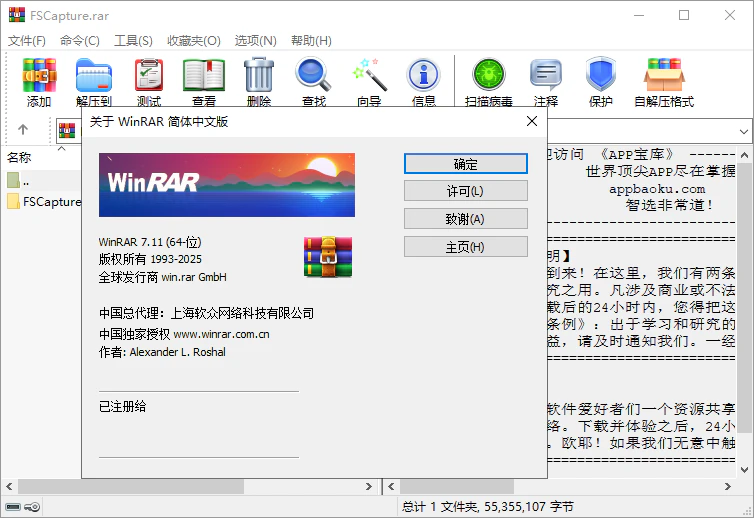This screenshot has height=518, width=754.
Task: Open the Info (信息) icon
Action: 424,75
